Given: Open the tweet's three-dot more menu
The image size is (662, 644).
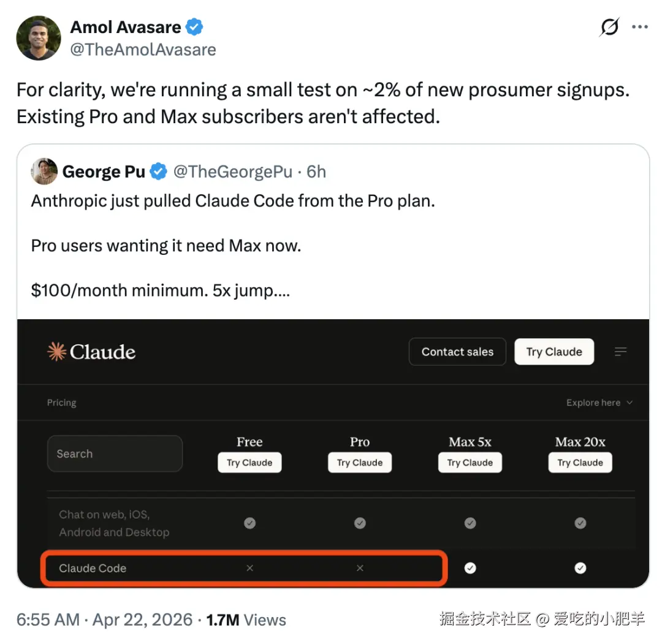Looking at the screenshot, I should click(639, 28).
